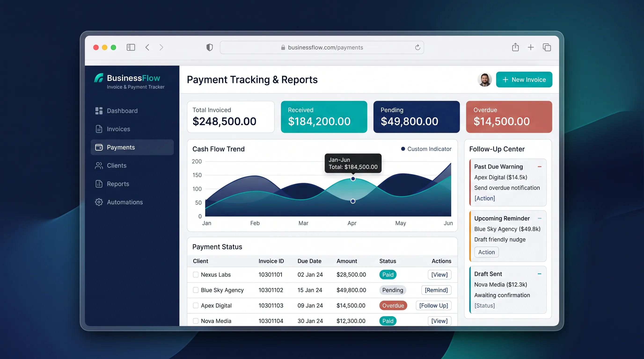Click upper chart data point at April

pos(353,179)
